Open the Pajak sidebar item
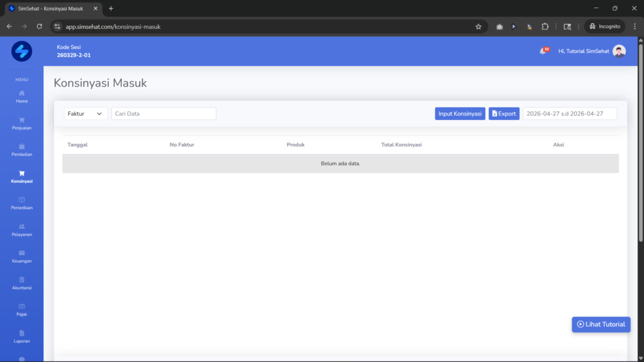The image size is (644, 362). pos(22,310)
